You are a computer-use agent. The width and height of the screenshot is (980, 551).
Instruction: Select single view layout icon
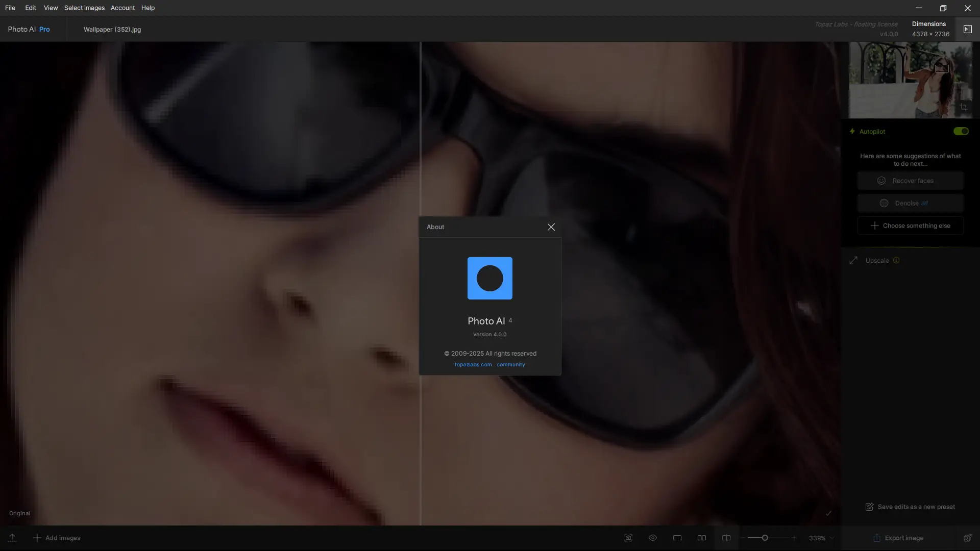pos(677,538)
